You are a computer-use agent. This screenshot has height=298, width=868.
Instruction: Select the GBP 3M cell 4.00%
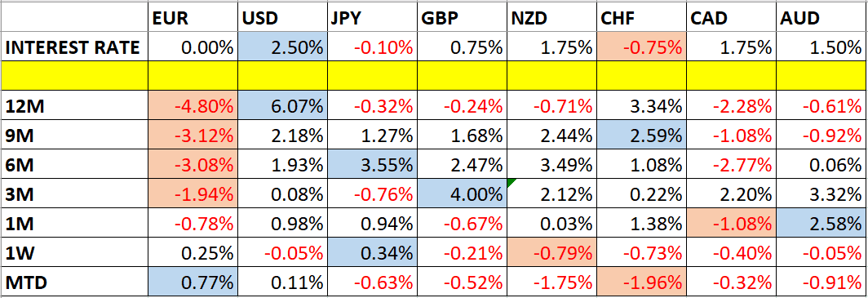[462, 194]
